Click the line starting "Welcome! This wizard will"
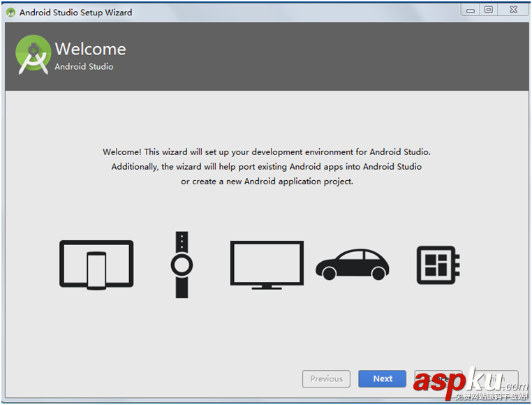Viewport: 532px width, 405px height. [267, 152]
